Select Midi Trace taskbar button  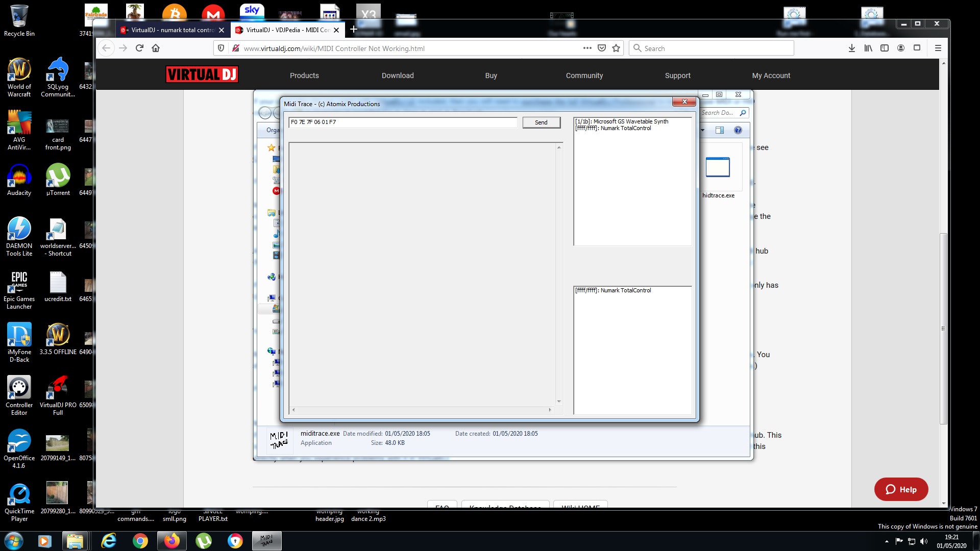tap(267, 541)
